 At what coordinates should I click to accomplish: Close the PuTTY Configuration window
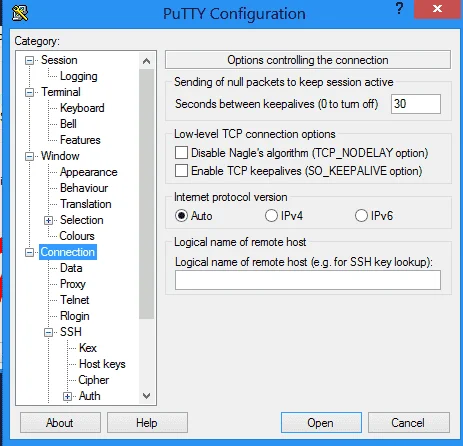coord(437,9)
